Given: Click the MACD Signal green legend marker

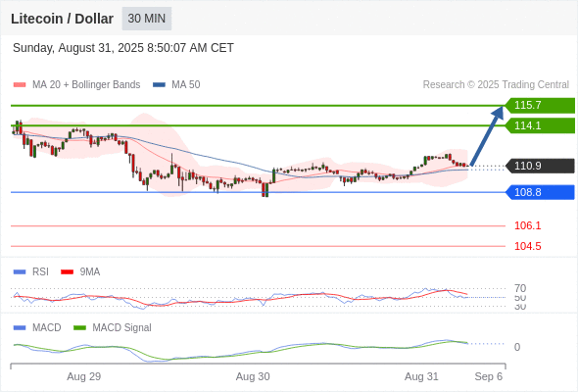Looking at the screenshot, I should pyautogui.click(x=79, y=328).
